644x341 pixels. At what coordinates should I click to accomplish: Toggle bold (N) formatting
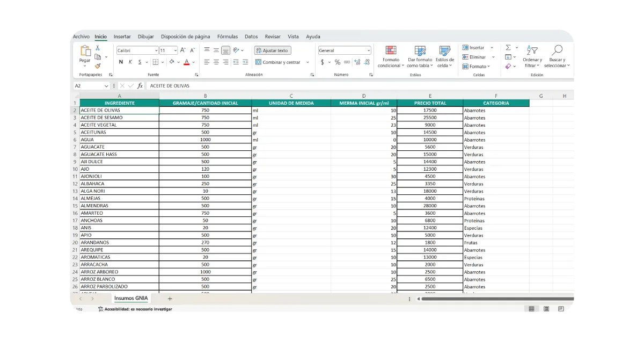point(121,62)
